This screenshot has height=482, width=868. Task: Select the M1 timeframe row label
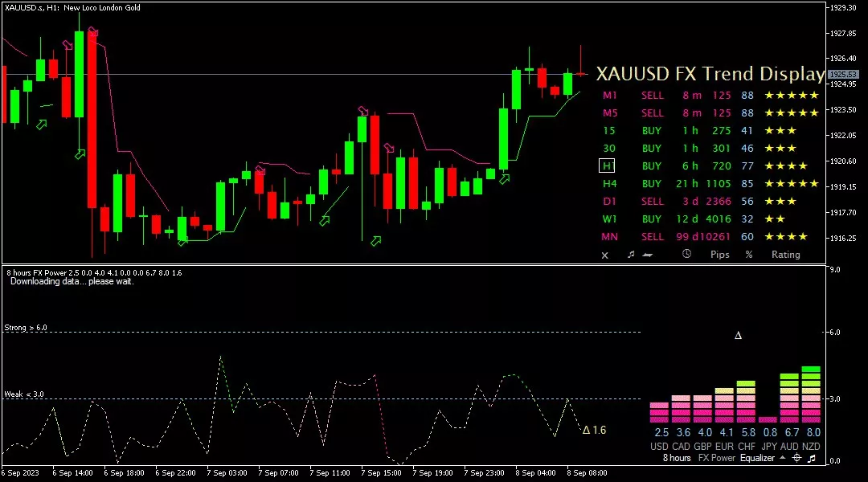(x=609, y=95)
